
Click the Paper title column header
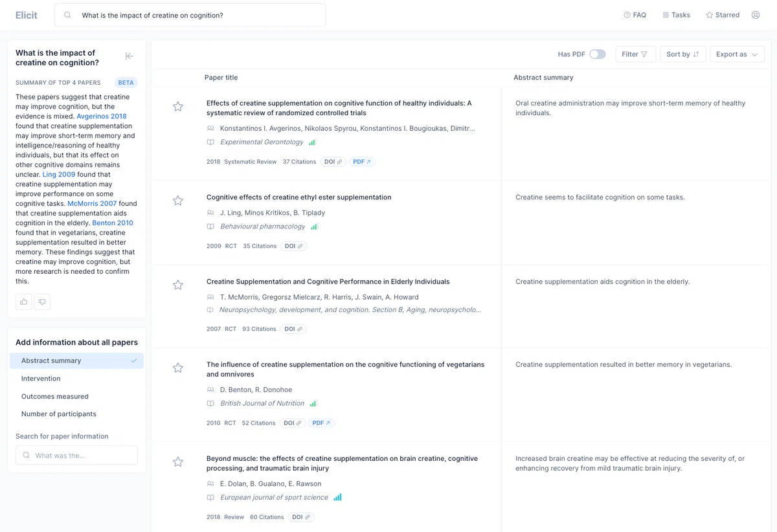pos(221,78)
